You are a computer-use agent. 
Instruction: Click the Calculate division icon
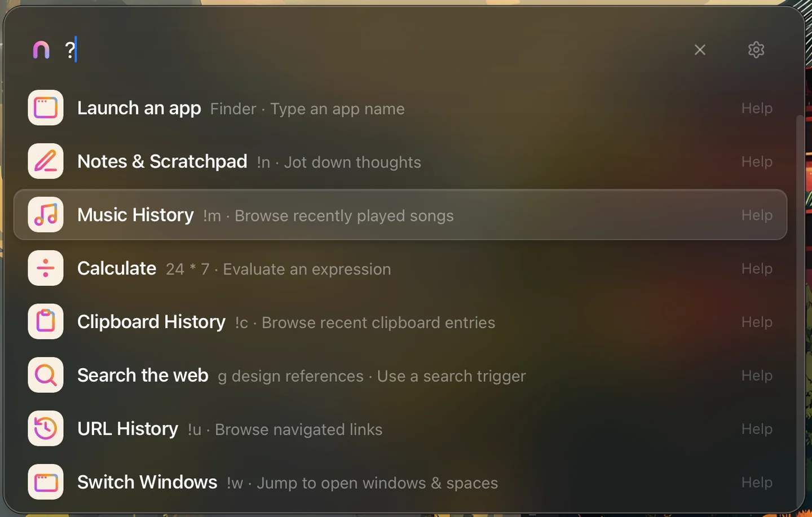pyautogui.click(x=46, y=268)
